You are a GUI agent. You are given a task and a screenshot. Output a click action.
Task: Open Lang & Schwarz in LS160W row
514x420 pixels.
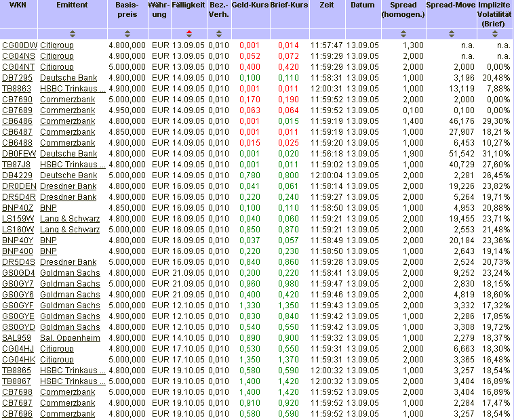[x=70, y=229]
